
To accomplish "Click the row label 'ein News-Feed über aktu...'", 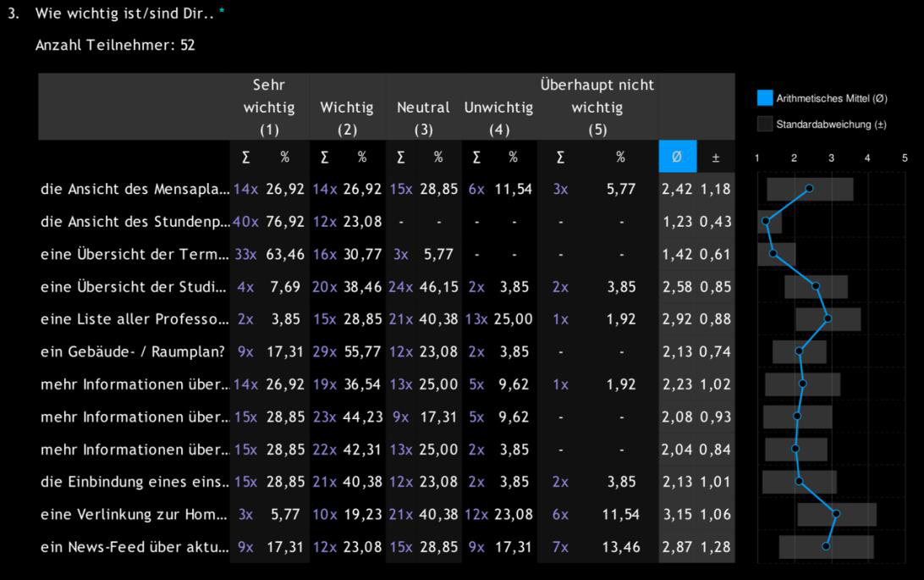I will pyautogui.click(x=135, y=547).
